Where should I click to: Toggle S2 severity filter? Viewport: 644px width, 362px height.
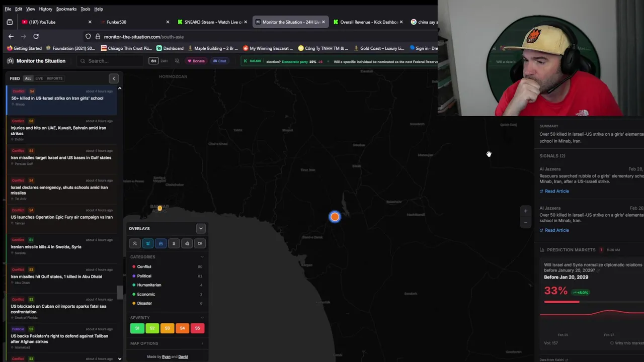point(152,328)
